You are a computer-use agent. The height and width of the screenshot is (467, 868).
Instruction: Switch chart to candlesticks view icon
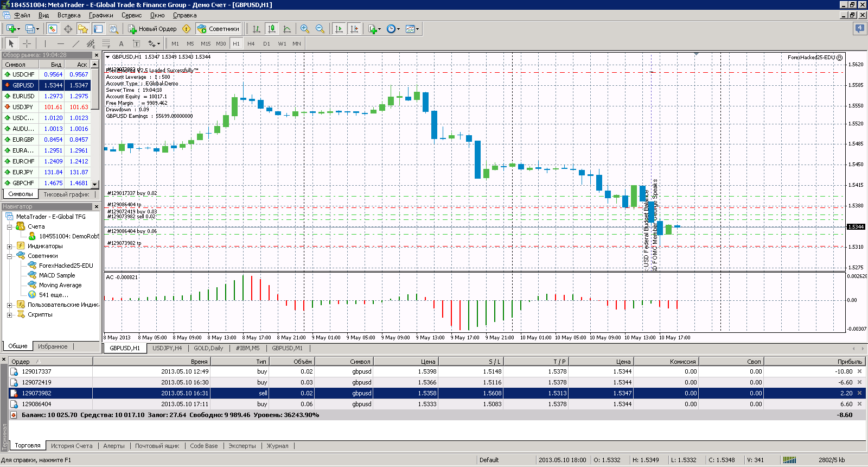tap(272, 29)
